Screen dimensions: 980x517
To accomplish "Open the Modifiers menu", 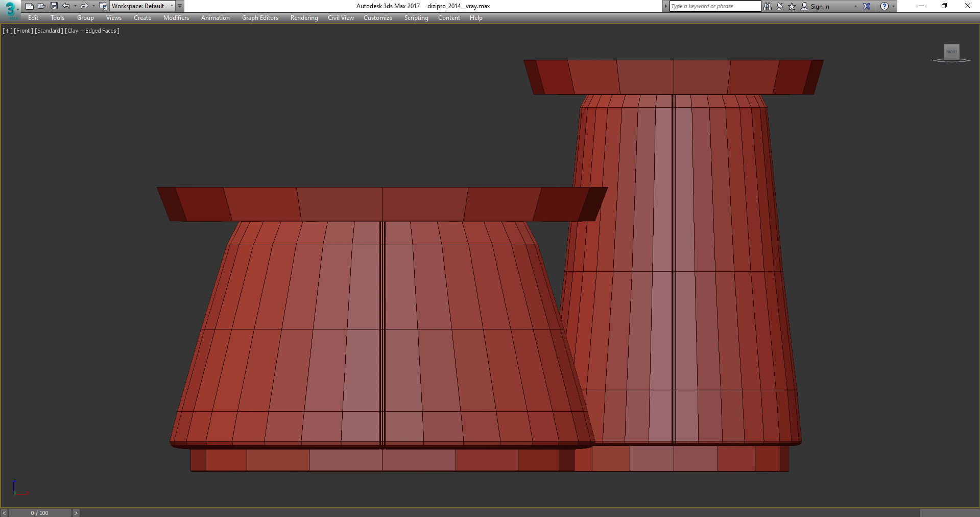I will point(176,18).
